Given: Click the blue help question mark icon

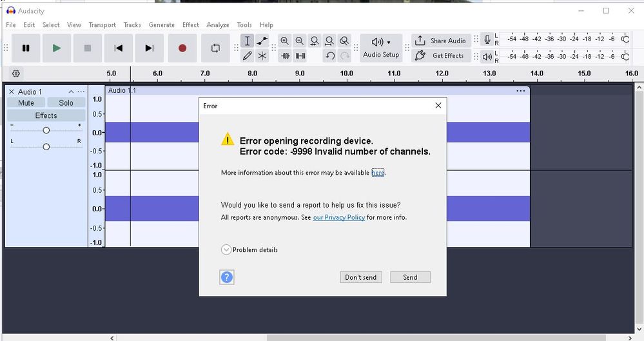Looking at the screenshot, I should click(227, 277).
